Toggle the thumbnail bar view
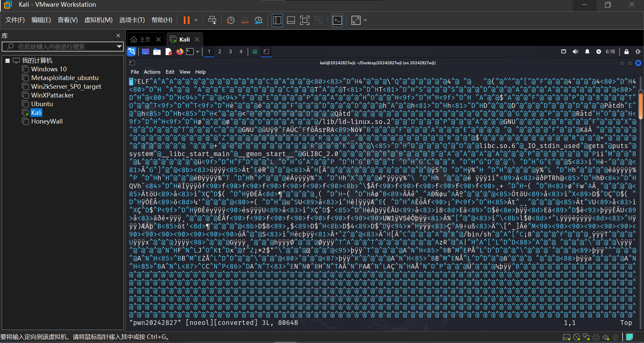Screen dimensions: 644x343 pyautogui.click(x=291, y=20)
